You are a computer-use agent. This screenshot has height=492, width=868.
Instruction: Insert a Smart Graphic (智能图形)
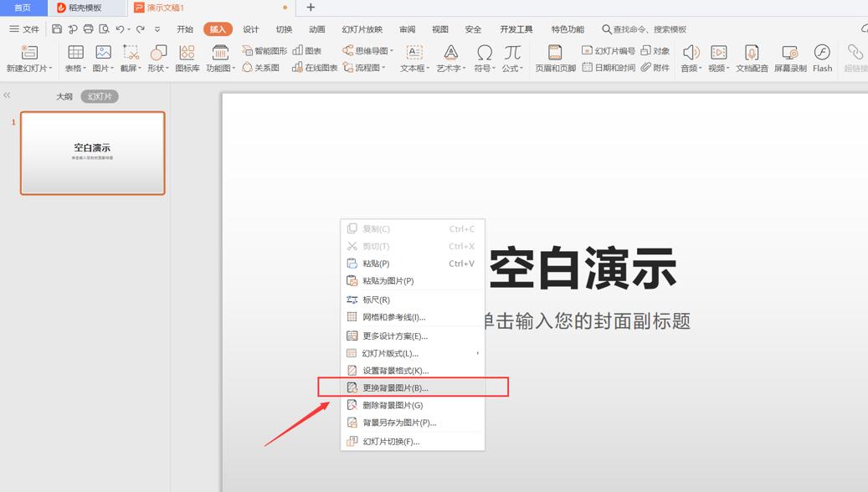(x=265, y=51)
